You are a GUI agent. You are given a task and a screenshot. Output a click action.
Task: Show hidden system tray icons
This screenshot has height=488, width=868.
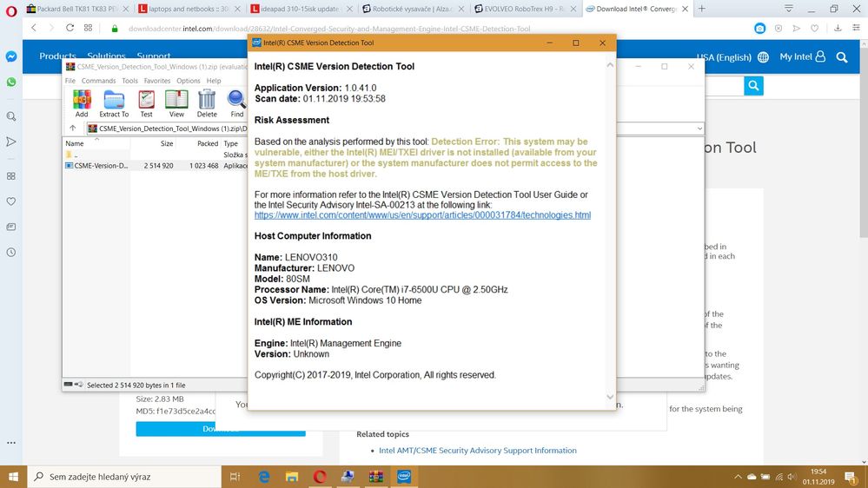click(738, 477)
